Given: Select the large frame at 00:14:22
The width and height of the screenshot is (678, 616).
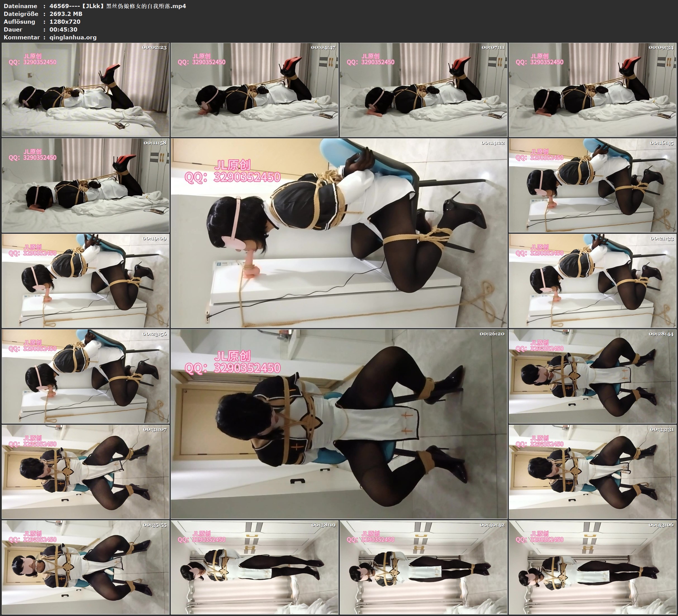Looking at the screenshot, I should coord(339,233).
